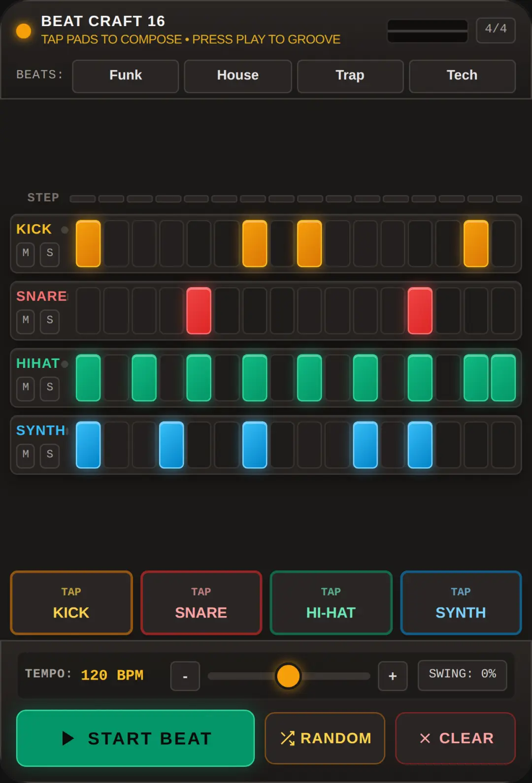Screen dimensions: 532x783
Task: Turn off SYNTH step 4 pad
Action: tap(171, 445)
